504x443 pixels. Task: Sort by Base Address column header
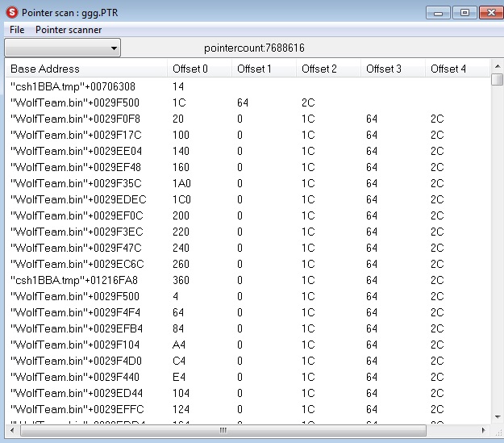pyautogui.click(x=86, y=69)
